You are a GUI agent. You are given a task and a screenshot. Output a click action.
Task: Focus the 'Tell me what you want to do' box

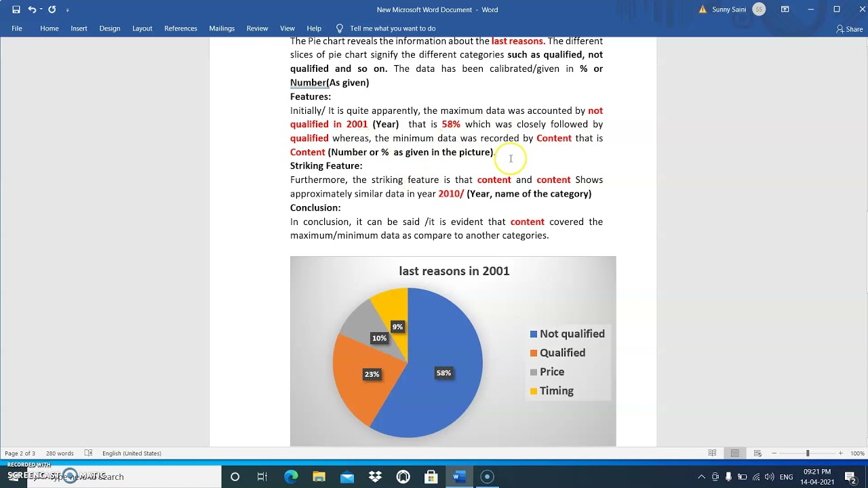[x=393, y=28]
